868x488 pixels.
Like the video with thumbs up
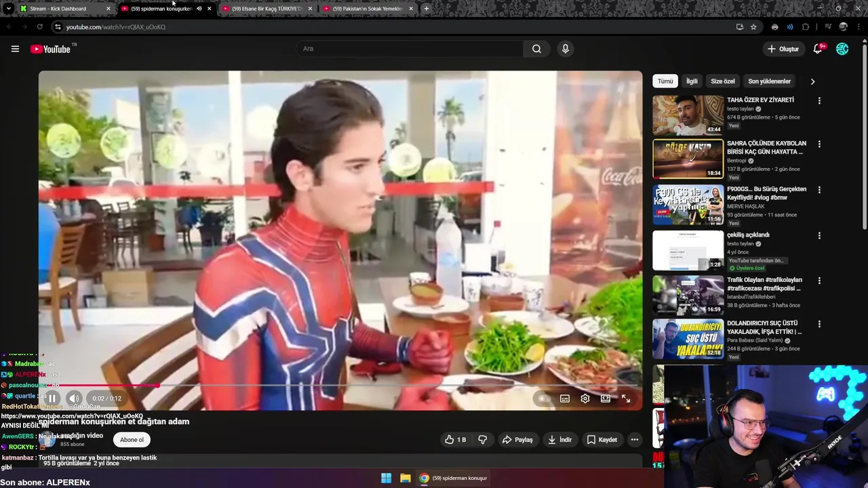coord(455,440)
